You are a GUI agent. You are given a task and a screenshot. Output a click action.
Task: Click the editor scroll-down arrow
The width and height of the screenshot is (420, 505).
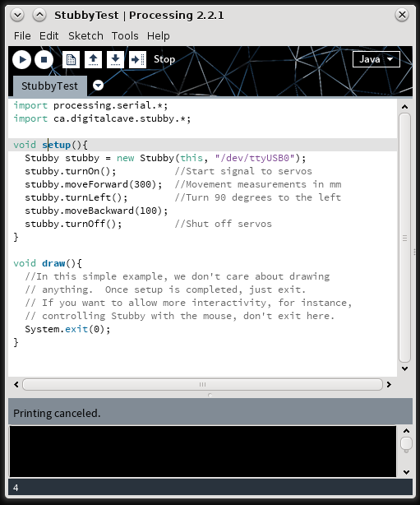point(405,368)
